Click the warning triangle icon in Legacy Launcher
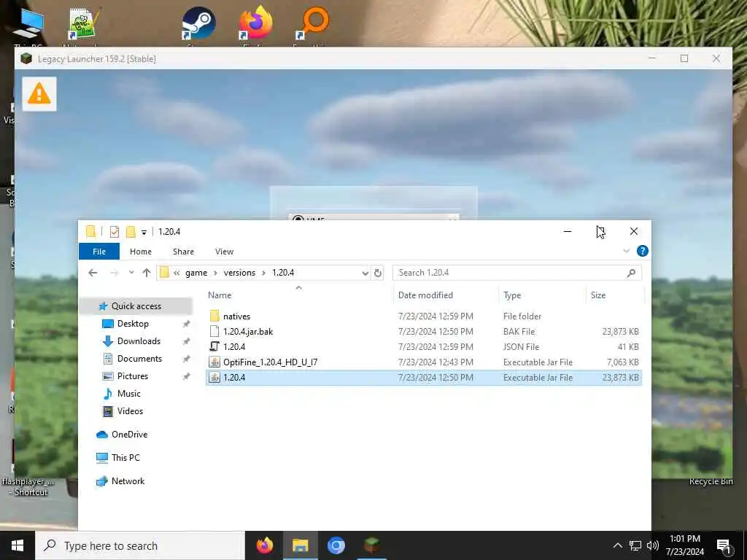Viewport: 747px width, 560px height. (x=39, y=94)
